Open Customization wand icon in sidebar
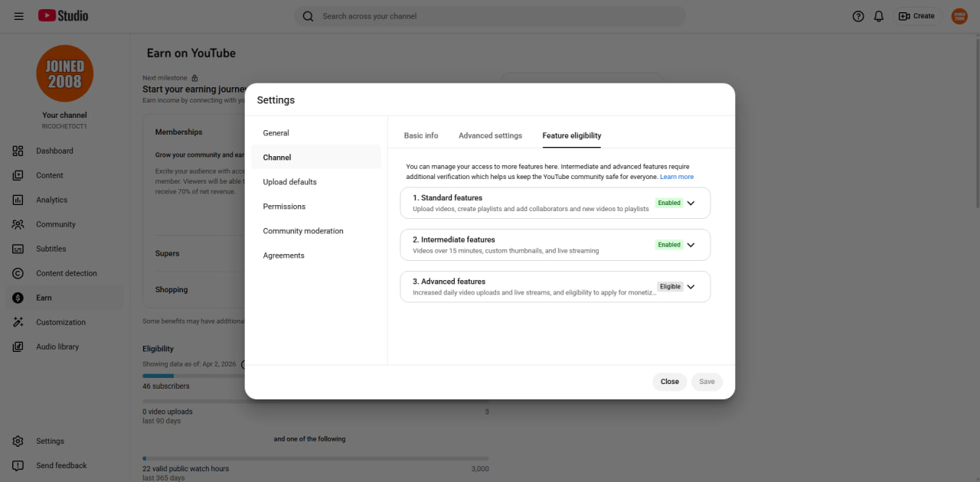 [18, 322]
